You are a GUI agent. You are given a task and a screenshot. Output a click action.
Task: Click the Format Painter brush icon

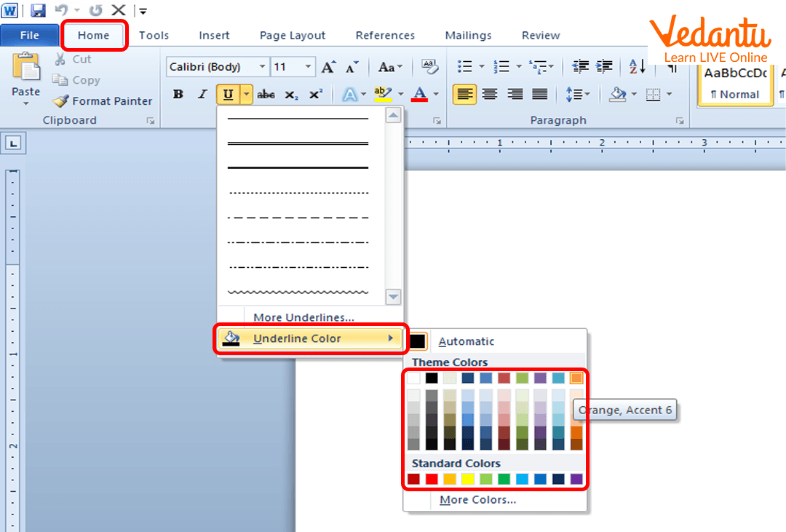(61, 101)
